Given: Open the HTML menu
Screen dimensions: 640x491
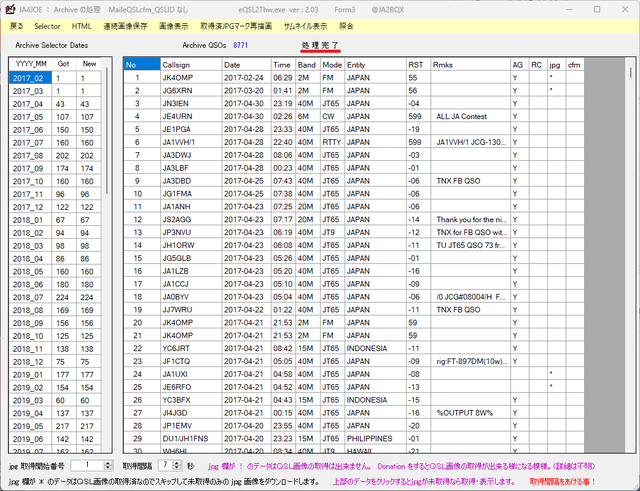Looking at the screenshot, I should click(82, 26).
